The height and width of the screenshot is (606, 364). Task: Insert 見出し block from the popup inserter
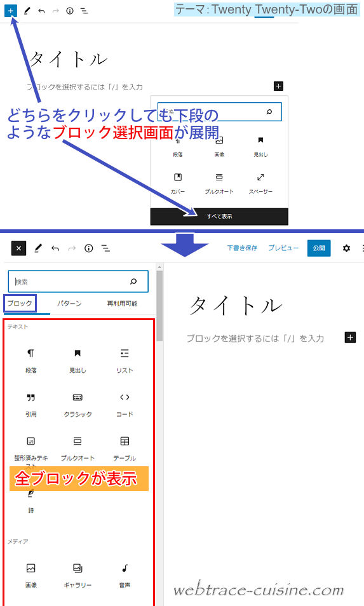[260, 147]
